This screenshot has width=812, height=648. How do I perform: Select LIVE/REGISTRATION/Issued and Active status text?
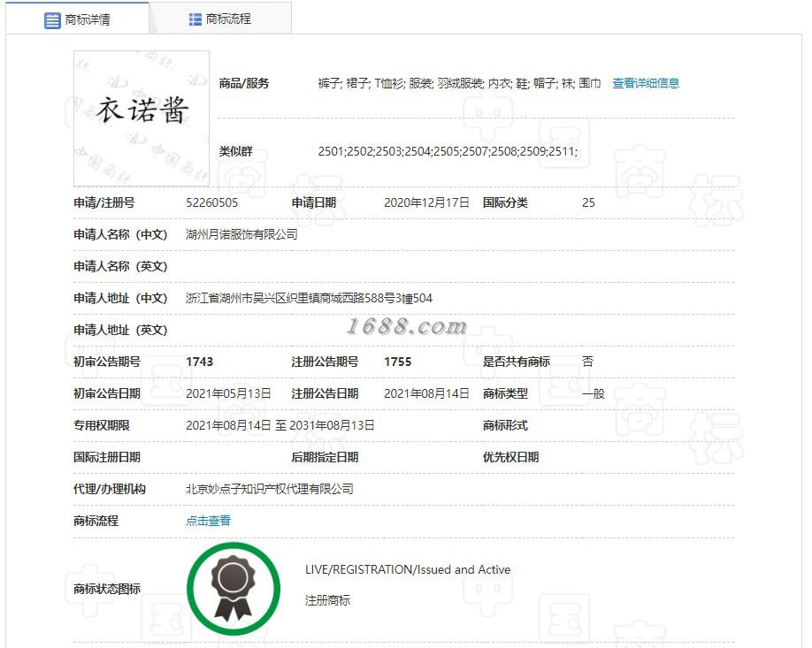point(408,570)
